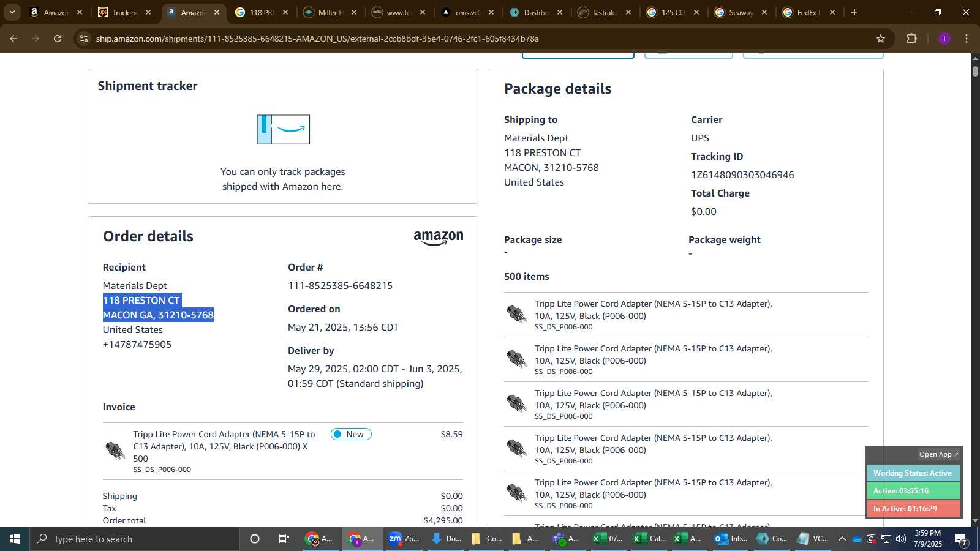Screen dimensions: 980x551
Task: Click Working Status: Active indicator
Action: point(913,473)
